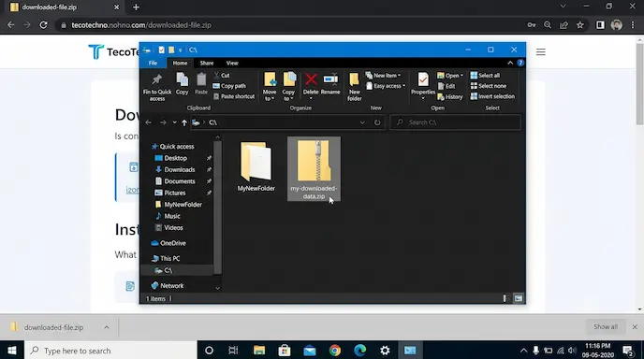Click the Search C:\ box
This screenshot has height=359, width=644.
(x=456, y=122)
